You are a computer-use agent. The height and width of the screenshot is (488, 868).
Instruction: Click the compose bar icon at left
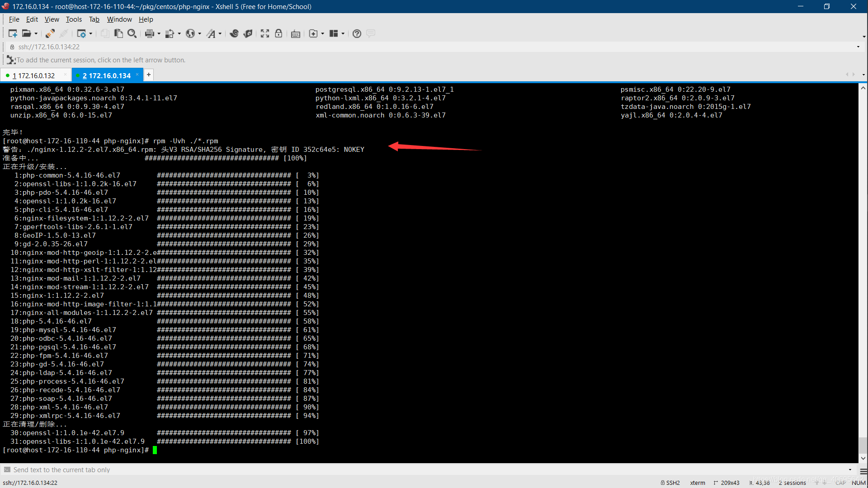pos(7,470)
